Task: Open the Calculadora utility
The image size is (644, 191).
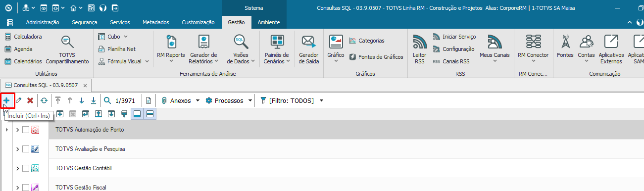Action: coord(23,37)
